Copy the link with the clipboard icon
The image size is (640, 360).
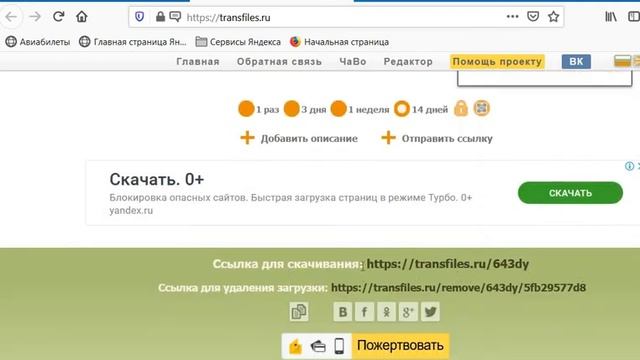tap(299, 312)
